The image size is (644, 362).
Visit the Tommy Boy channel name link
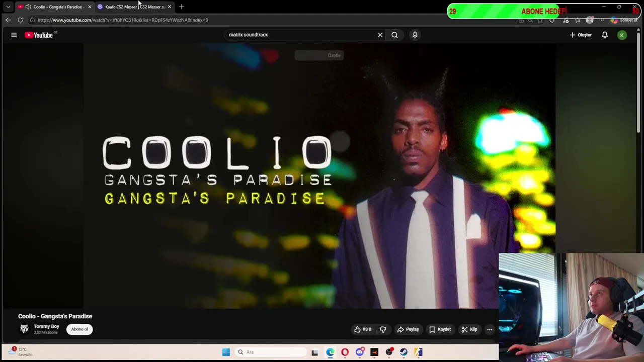[x=46, y=326]
